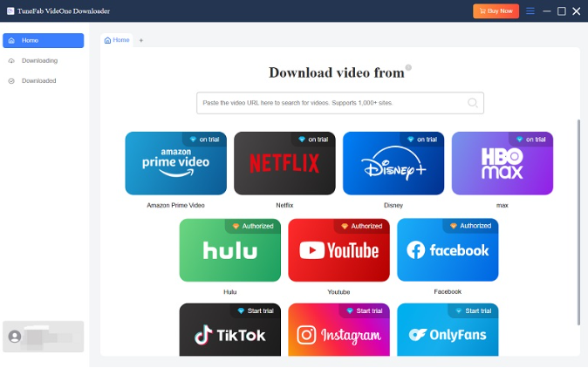Click the max caption text
Screen dimensions: 588x368
503,205
